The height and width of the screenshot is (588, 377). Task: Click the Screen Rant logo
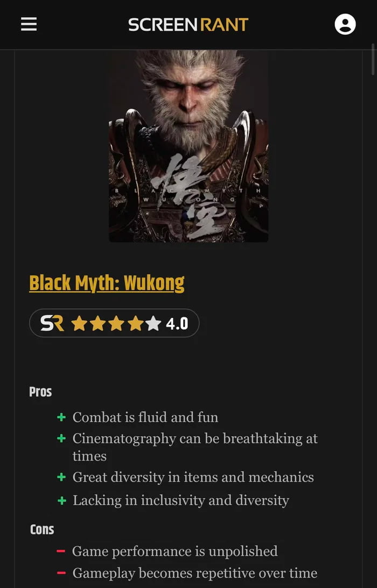188,25
